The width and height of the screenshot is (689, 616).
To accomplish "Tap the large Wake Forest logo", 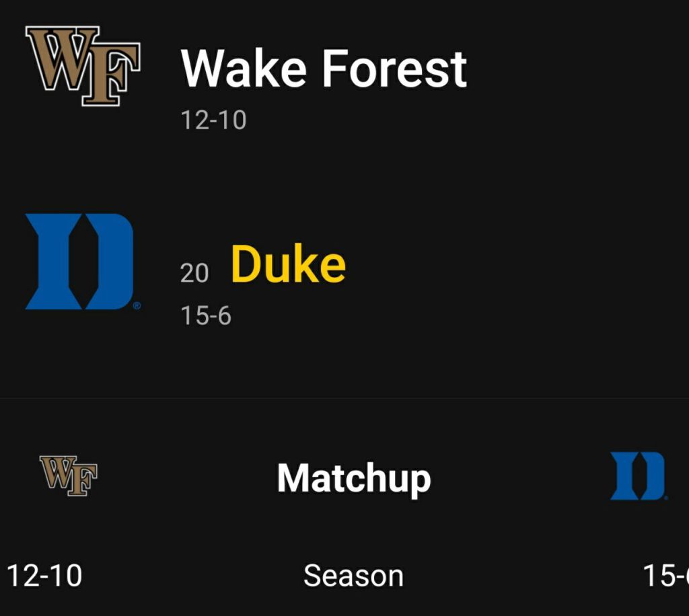I will (x=83, y=66).
